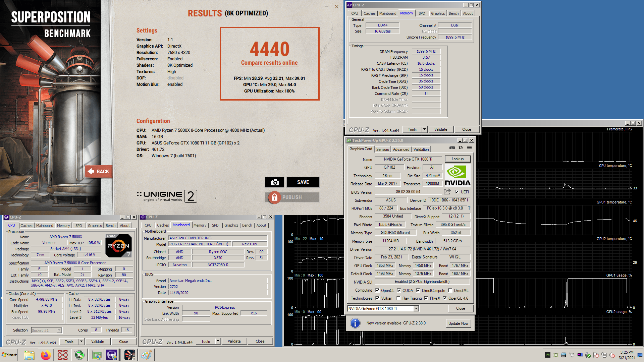
Task: Click Compare results online link
Action: click(x=269, y=63)
